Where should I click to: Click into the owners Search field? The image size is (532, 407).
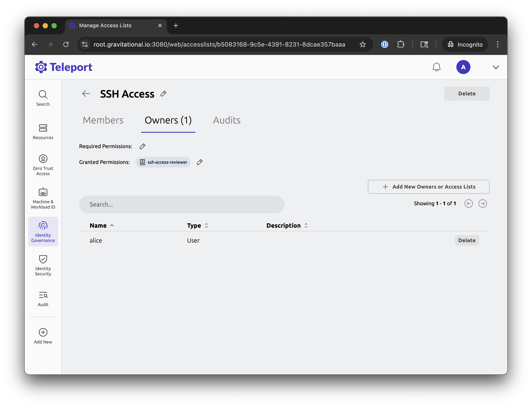point(181,204)
